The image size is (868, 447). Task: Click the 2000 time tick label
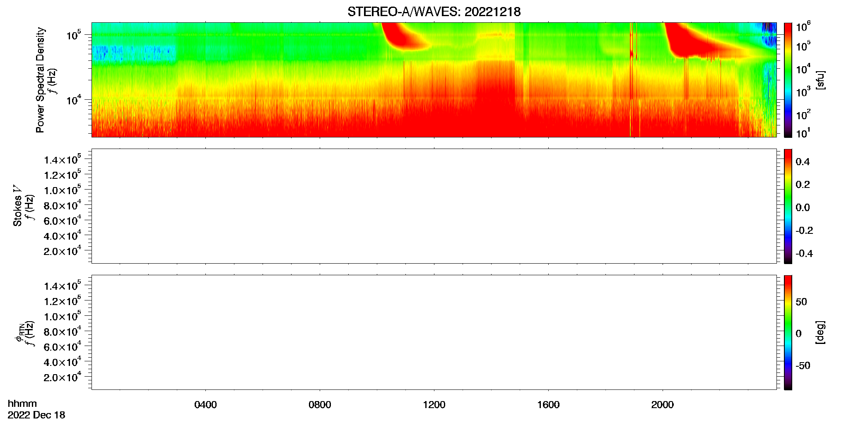pyautogui.click(x=662, y=405)
